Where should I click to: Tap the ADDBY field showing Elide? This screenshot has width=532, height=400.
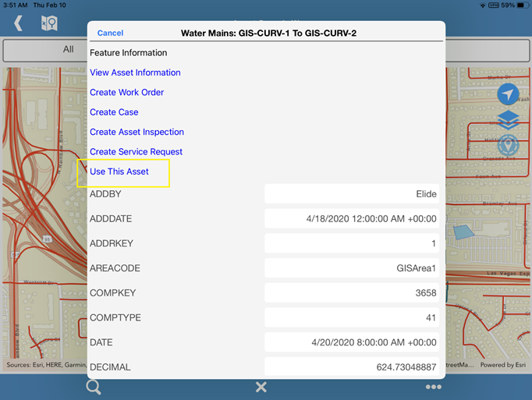point(352,194)
